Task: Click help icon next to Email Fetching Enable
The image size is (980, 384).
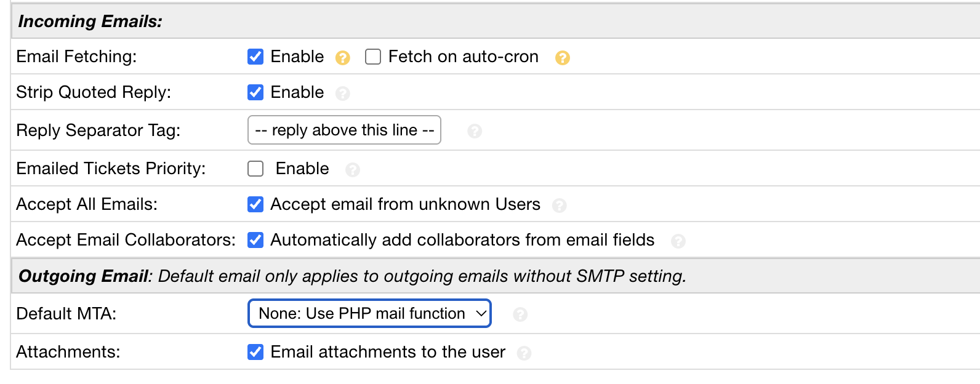Action: (342, 58)
